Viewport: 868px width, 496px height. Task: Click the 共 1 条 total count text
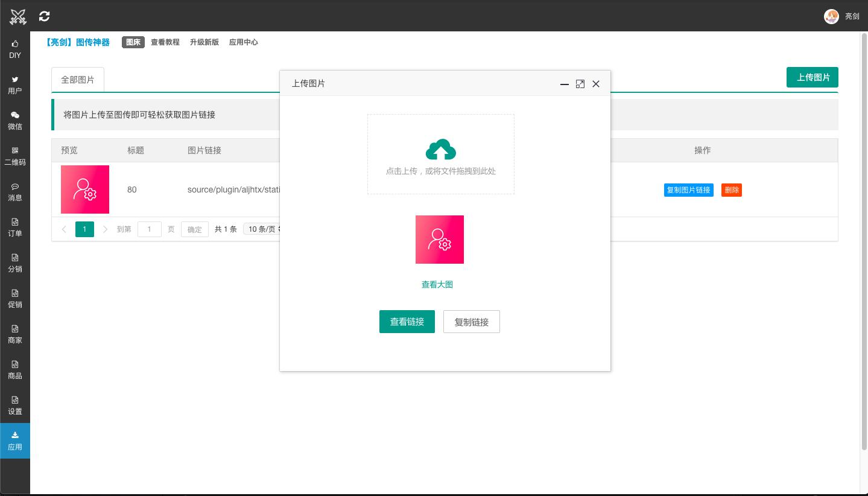tap(226, 229)
